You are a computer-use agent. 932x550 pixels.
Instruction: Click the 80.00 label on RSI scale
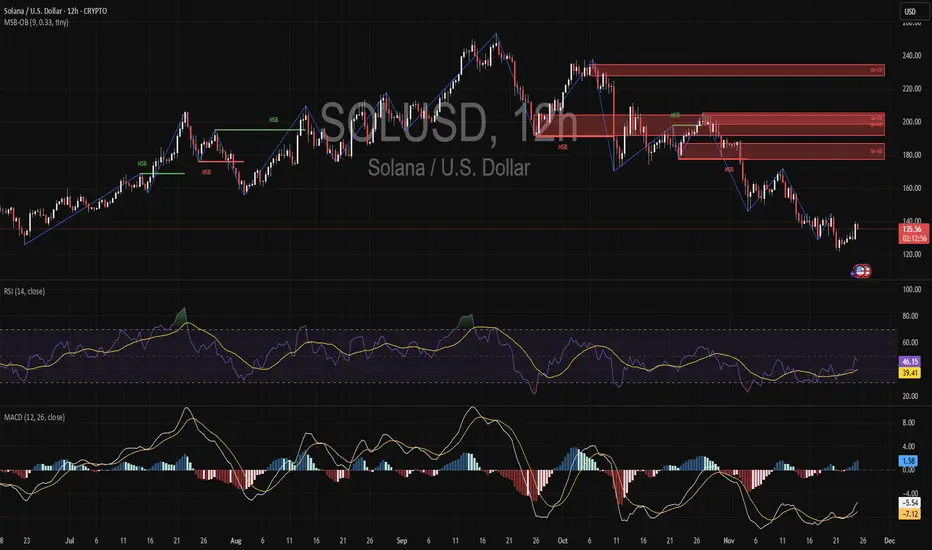(x=912, y=316)
